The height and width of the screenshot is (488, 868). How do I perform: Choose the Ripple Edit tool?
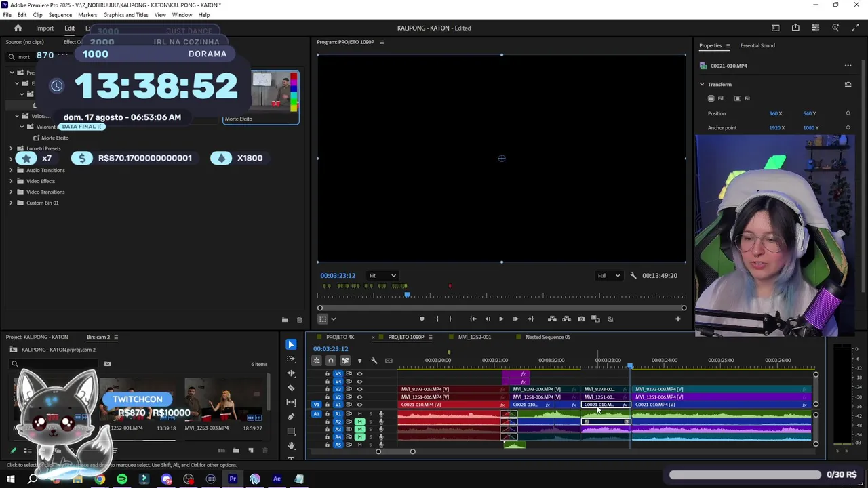291,373
